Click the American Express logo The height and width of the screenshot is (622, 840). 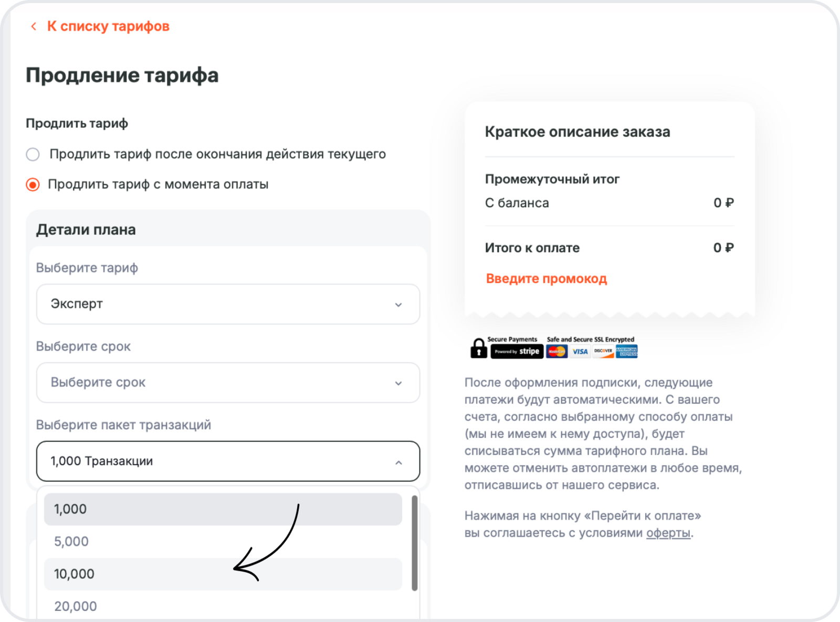[x=627, y=351]
